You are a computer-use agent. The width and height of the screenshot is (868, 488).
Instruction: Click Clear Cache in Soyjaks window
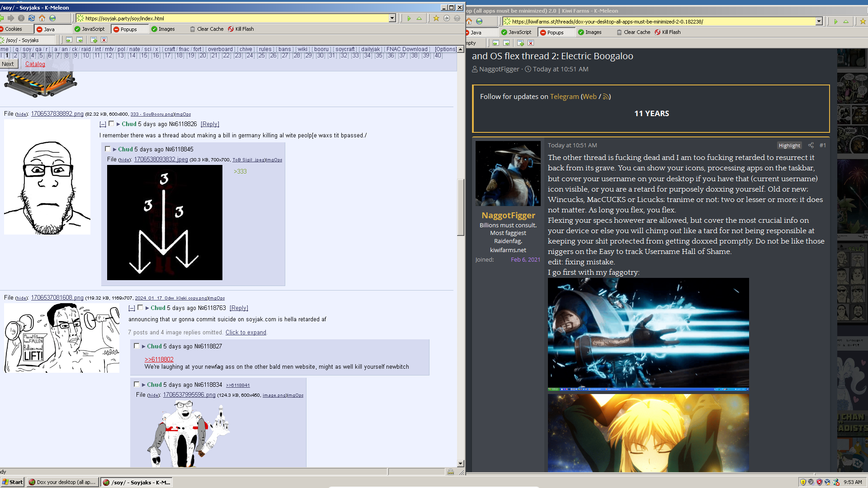pos(207,29)
